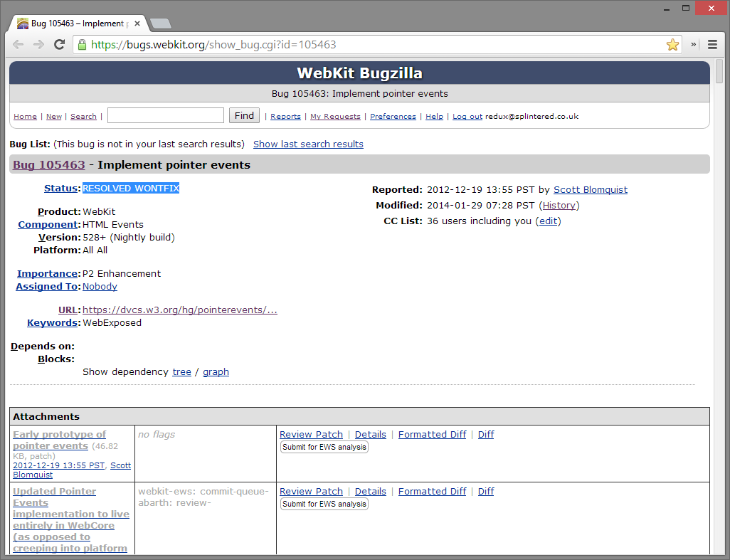Click the page vertical scrollbar thumb

[719, 72]
